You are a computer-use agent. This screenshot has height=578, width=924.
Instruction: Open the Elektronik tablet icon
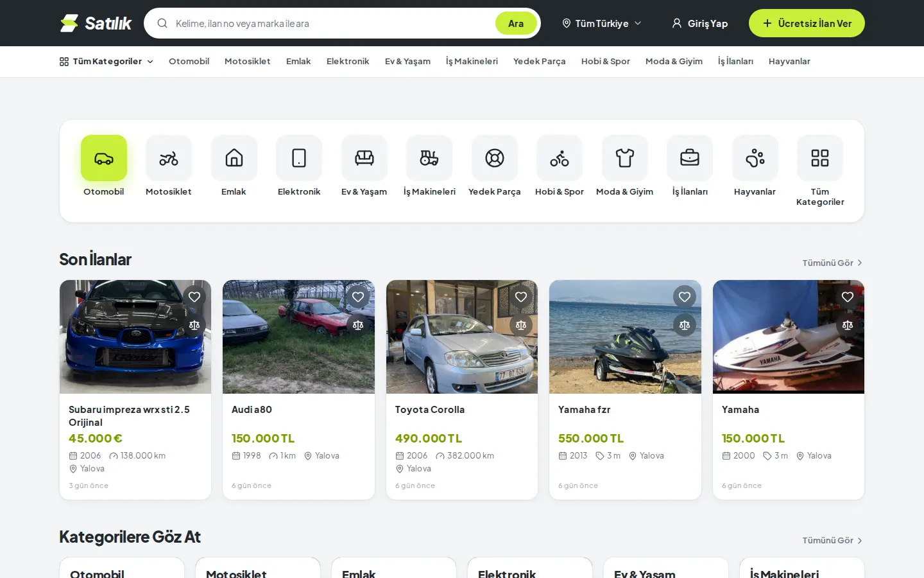[x=299, y=158]
